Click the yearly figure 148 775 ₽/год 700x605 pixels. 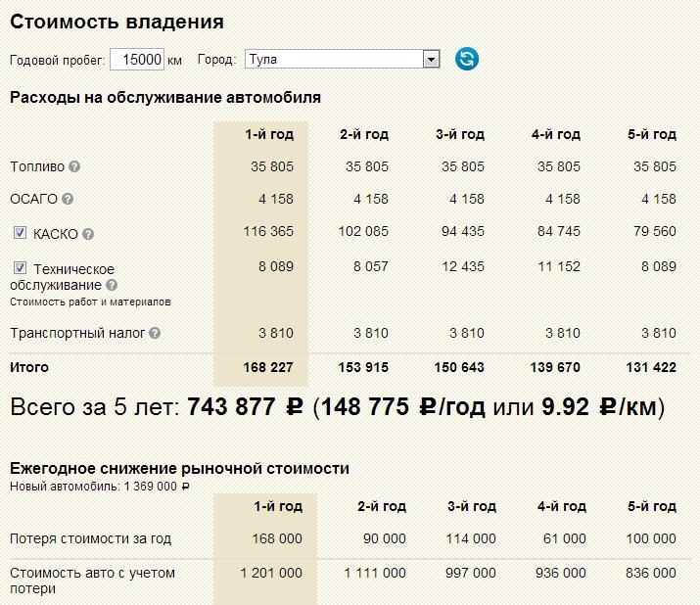(x=402, y=406)
